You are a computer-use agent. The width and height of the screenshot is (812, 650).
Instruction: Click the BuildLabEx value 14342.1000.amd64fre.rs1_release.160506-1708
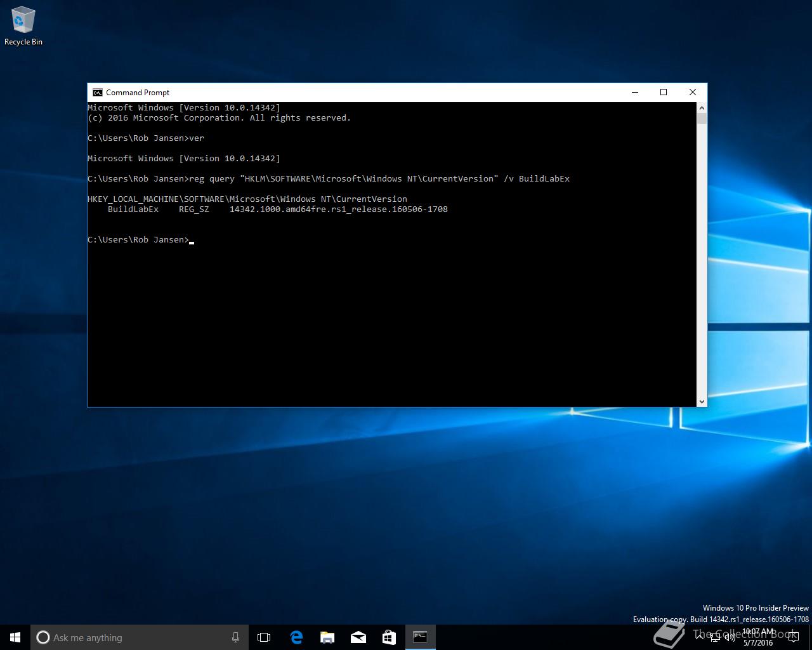coord(339,209)
